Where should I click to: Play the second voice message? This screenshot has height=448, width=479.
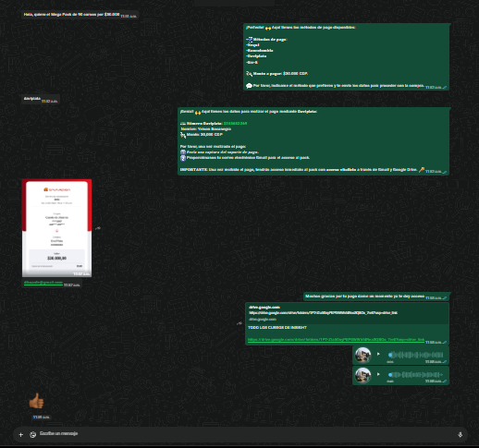[x=378, y=374]
